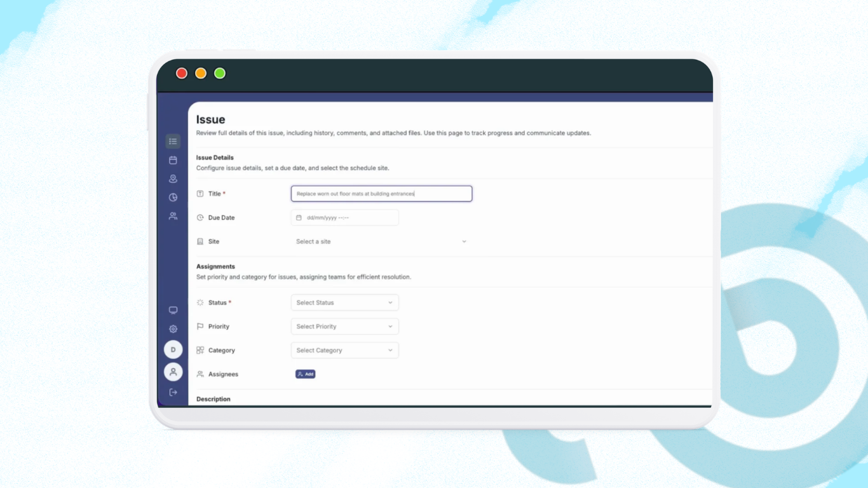Open the Select Status dropdown
Viewport: 868px width, 488px height.
[x=345, y=302]
